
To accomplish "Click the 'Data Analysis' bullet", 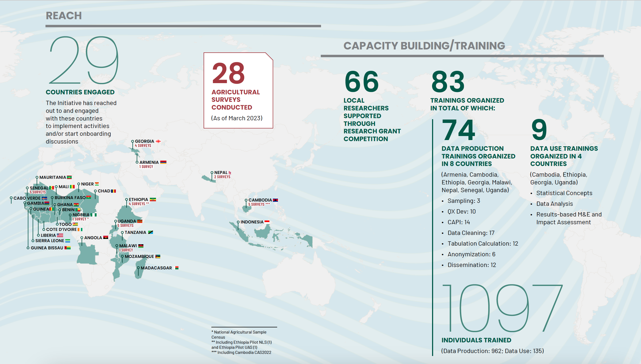I will [555, 204].
